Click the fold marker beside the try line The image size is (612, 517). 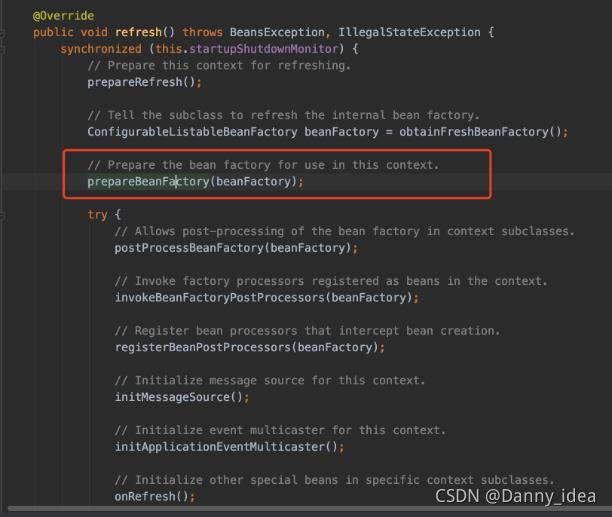click(x=2, y=215)
